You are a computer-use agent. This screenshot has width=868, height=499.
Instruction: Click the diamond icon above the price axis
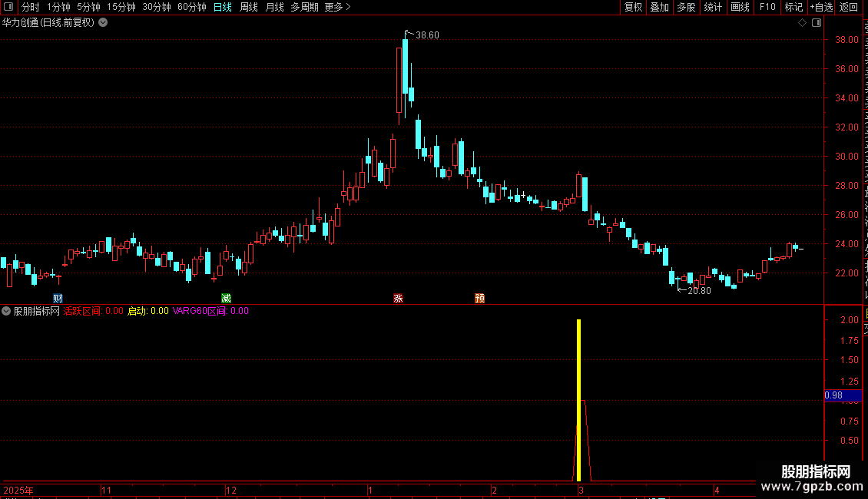point(802,23)
